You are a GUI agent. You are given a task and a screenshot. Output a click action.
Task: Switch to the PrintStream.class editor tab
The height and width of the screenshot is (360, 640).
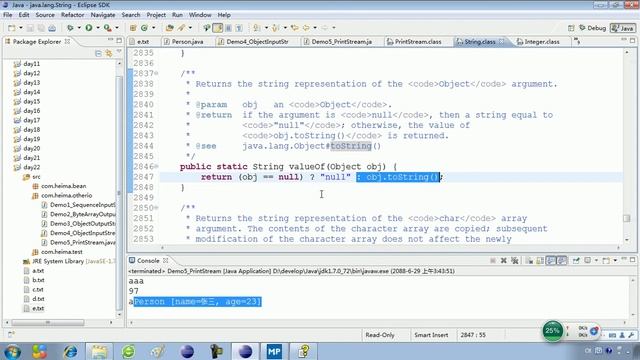(418, 42)
